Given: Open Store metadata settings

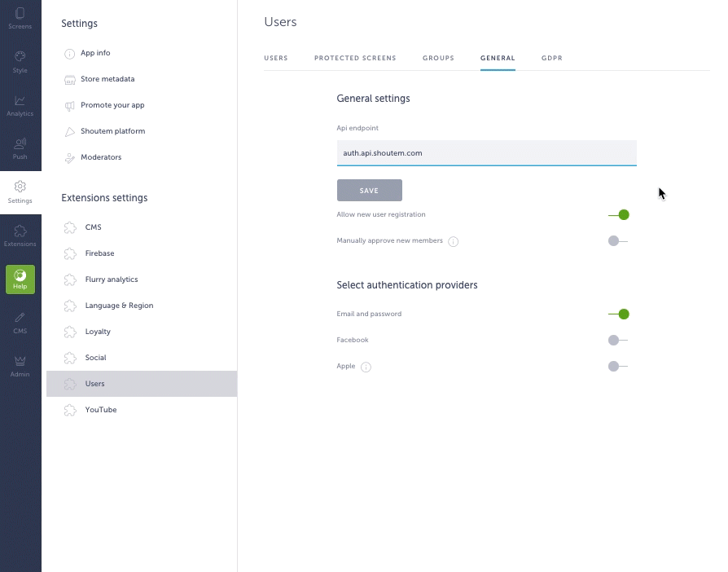Looking at the screenshot, I should coord(107,79).
